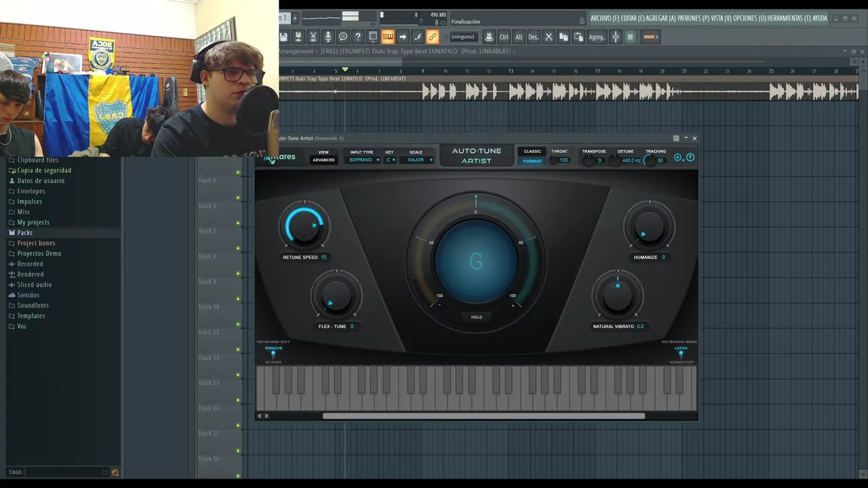Click the Advanced view button
The image size is (868, 488).
click(323, 160)
